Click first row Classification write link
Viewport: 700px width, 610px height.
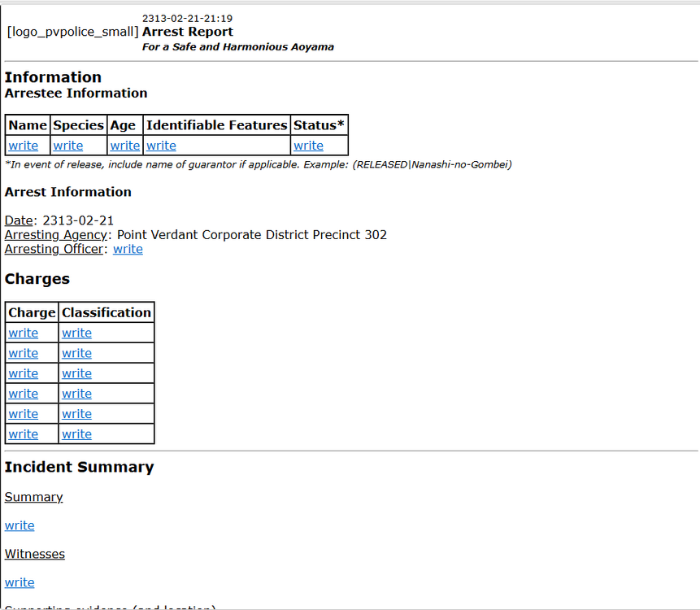pos(76,333)
